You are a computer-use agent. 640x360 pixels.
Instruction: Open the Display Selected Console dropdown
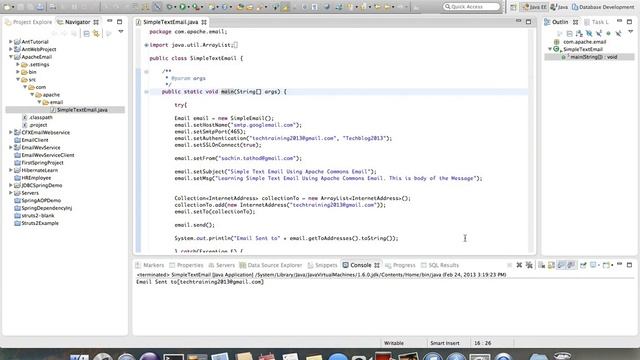click(599, 265)
